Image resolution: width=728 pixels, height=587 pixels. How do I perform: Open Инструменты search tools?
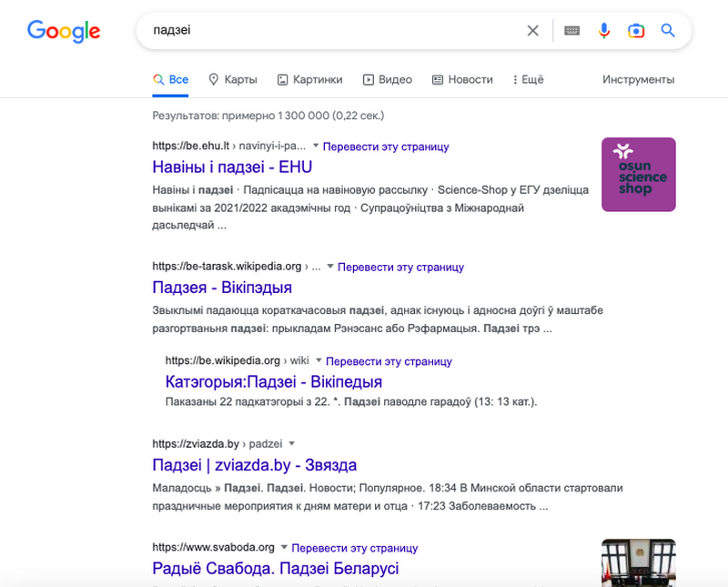[638, 80]
